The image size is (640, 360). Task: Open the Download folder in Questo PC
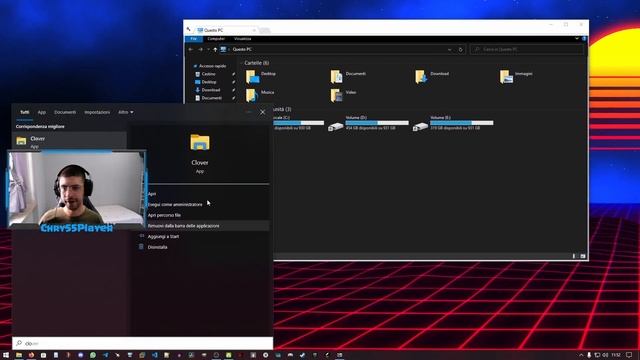[x=432, y=76]
